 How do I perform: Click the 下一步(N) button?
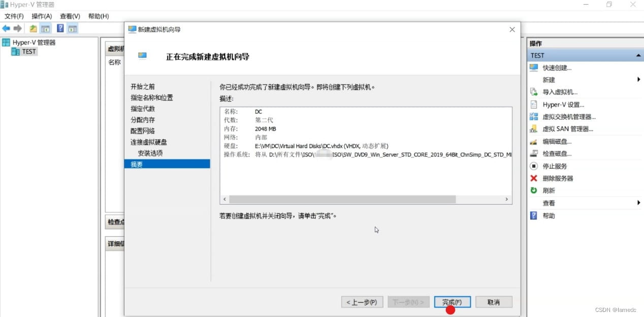click(409, 302)
